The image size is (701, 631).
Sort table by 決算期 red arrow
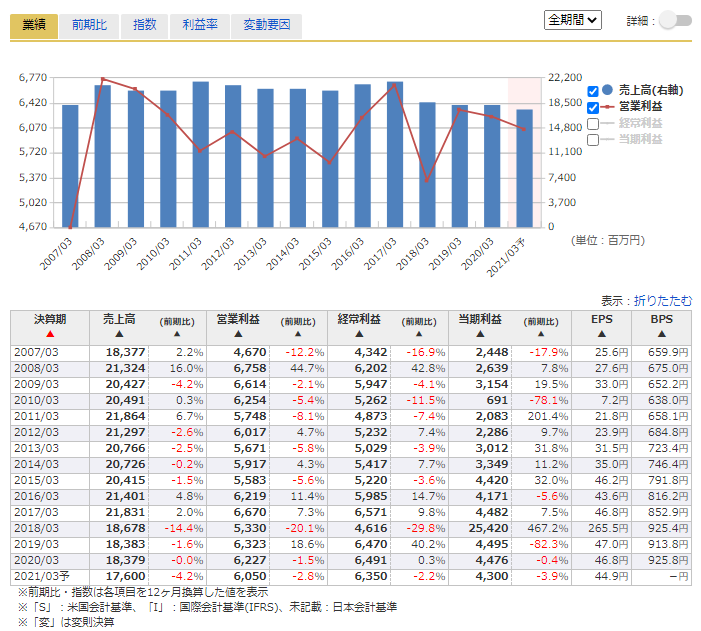point(50,334)
